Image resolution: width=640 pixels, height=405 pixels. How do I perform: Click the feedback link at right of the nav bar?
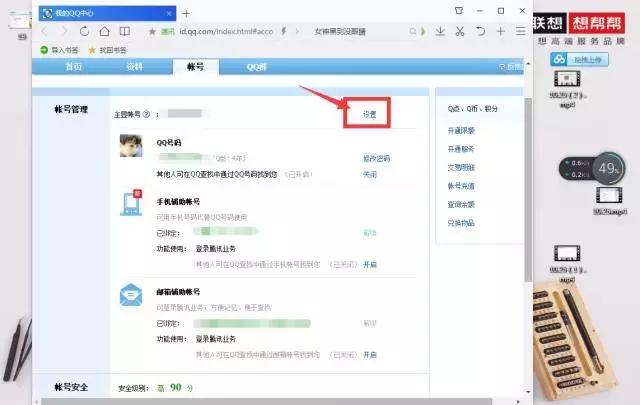pos(511,67)
